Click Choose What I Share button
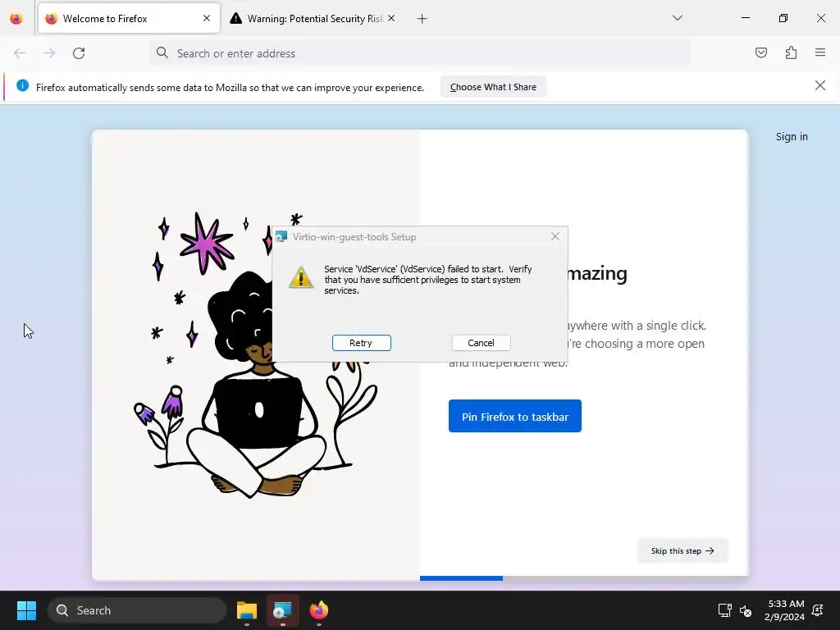The height and width of the screenshot is (630, 840). 493,87
